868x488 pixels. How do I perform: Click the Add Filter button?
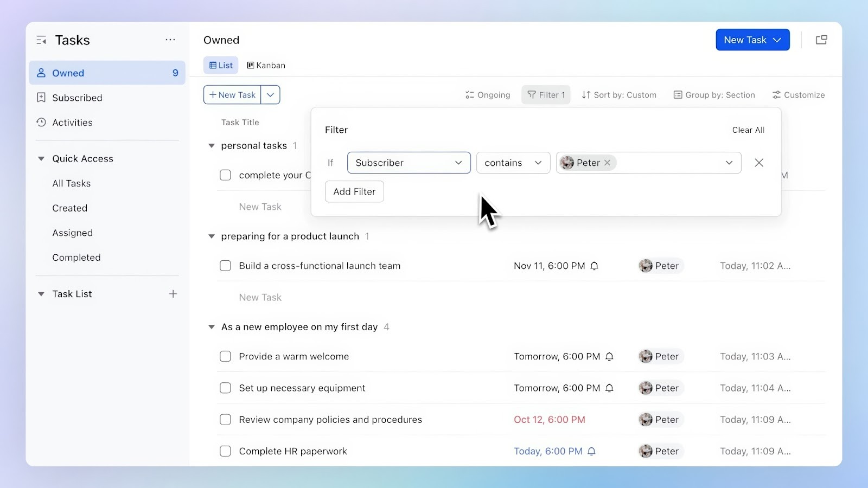pyautogui.click(x=354, y=191)
